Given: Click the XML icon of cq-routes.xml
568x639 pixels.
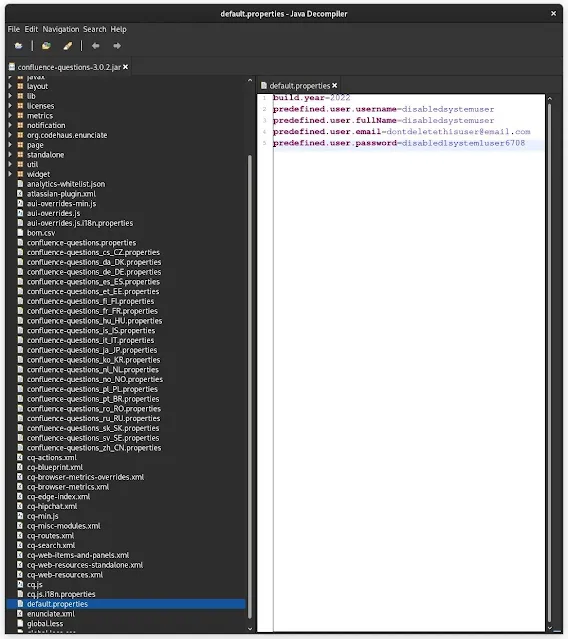Looking at the screenshot, I should point(20,535).
